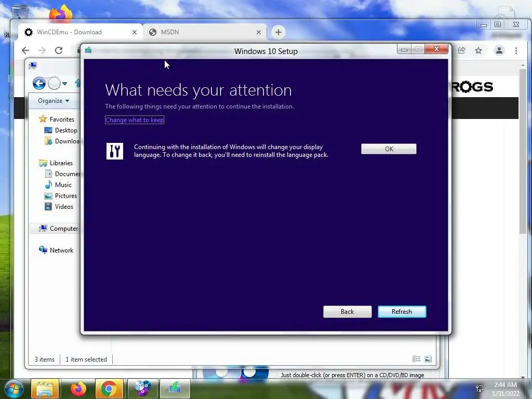Switch to Chrome in the taskbar
Screen dimensions: 532x399
109,389
